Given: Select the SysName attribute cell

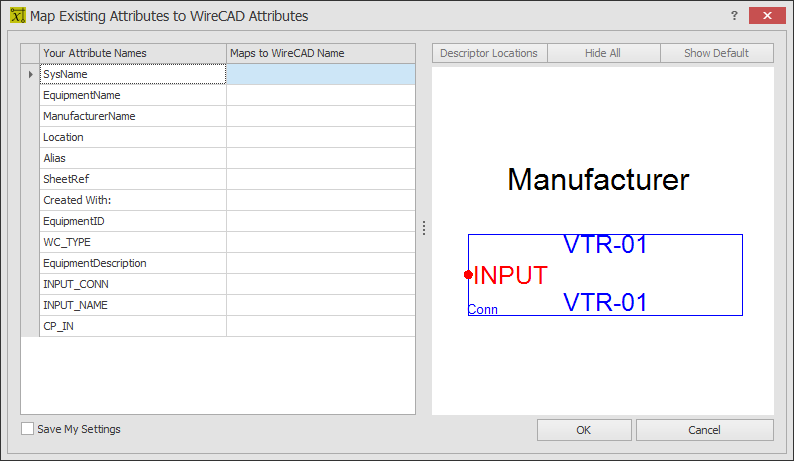Looking at the screenshot, I should tap(133, 74).
